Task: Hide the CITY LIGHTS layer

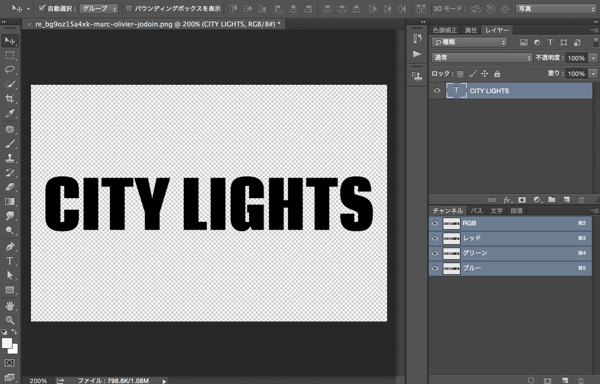Action: tap(437, 91)
